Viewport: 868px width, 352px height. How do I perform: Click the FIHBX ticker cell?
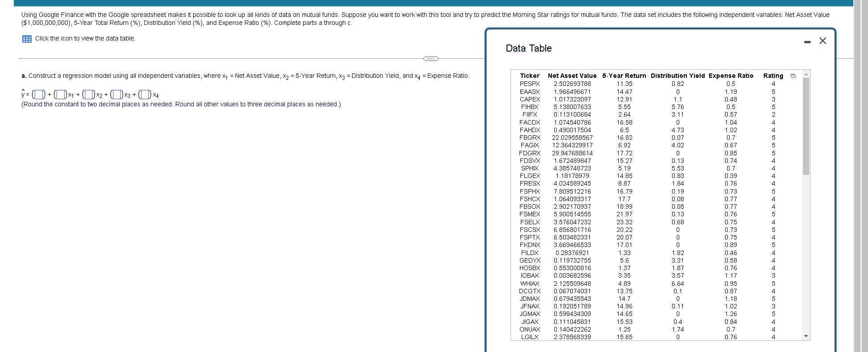(x=530, y=107)
